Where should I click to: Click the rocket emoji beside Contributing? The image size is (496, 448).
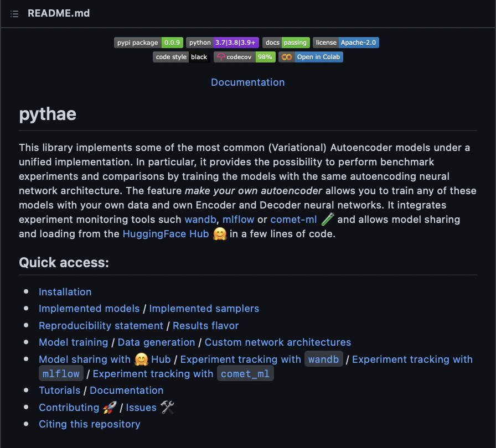(110, 408)
